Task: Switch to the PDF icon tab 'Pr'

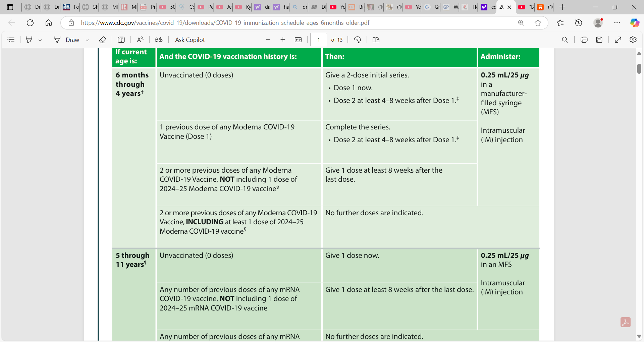Action: 148,7
